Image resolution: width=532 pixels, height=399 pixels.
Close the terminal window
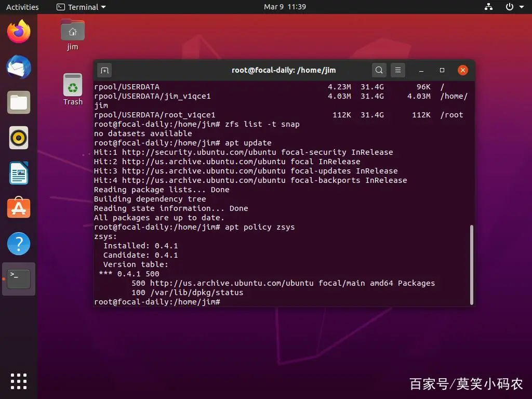coord(463,70)
